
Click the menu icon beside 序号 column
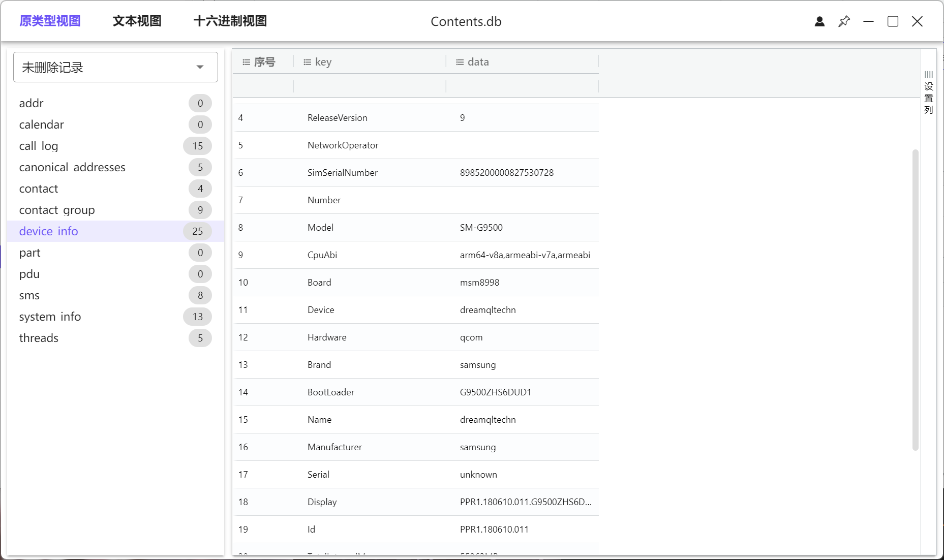(247, 62)
